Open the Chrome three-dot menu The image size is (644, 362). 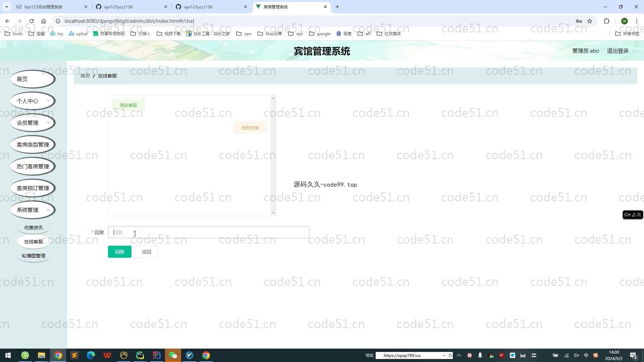tap(636, 21)
